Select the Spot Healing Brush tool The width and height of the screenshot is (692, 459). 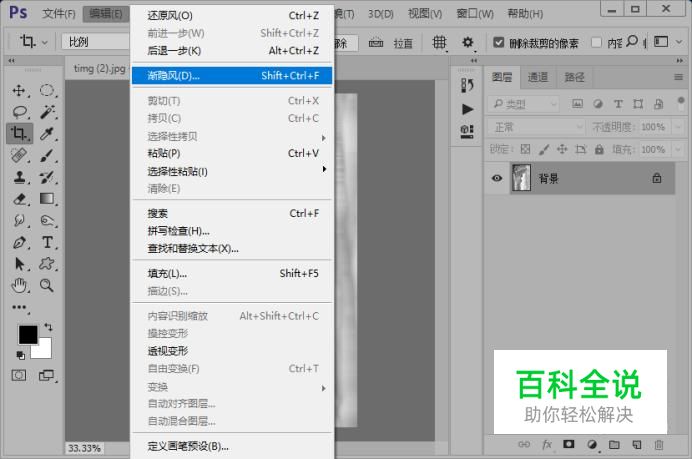pos(19,155)
